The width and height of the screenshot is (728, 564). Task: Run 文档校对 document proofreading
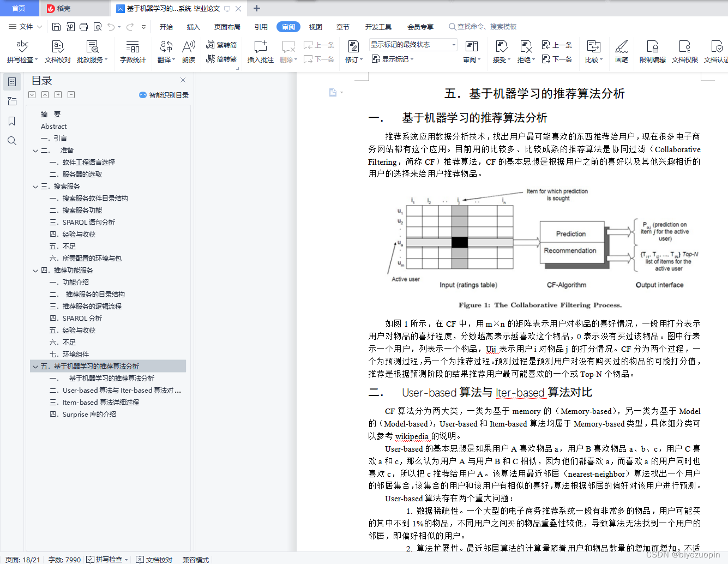57,51
